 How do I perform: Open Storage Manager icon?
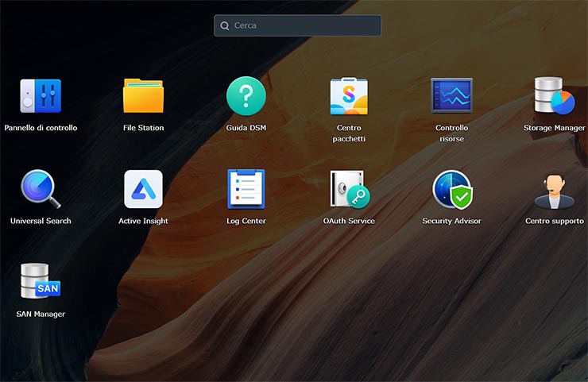coord(554,96)
